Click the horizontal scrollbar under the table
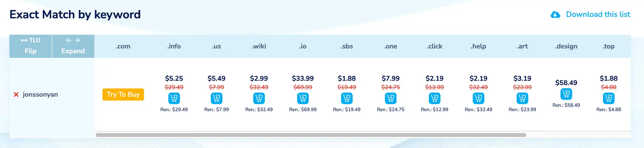This screenshot has height=148, width=644. 311,135
